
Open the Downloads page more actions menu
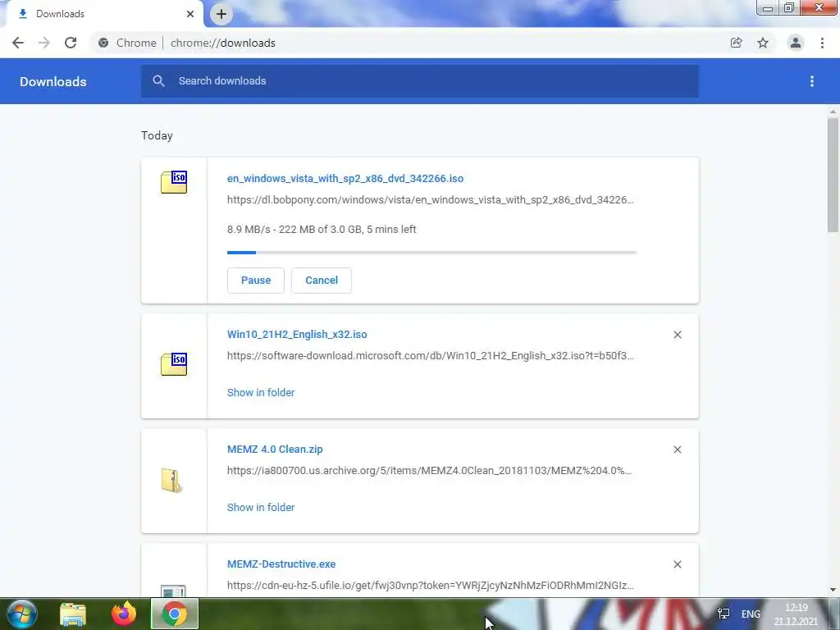812,81
